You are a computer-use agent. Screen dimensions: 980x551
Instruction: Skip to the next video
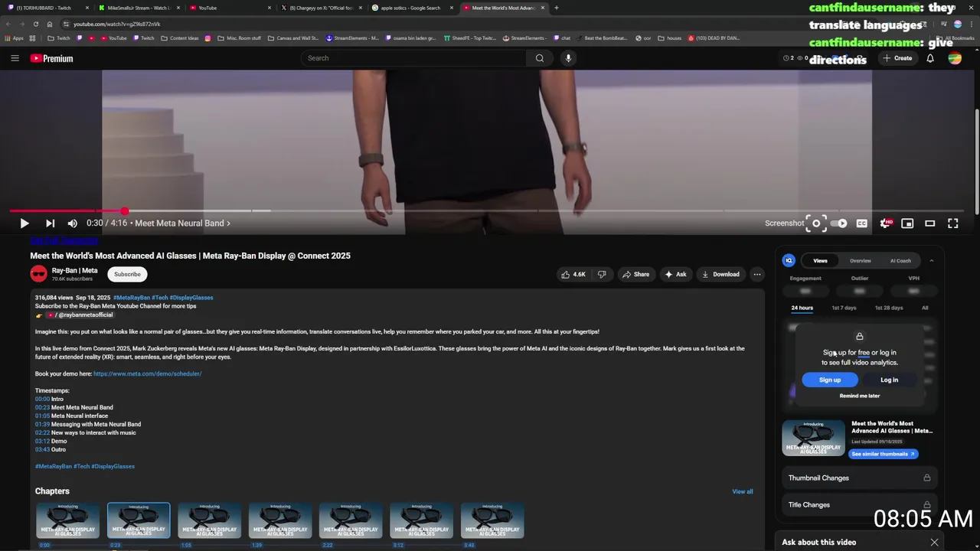click(50, 223)
